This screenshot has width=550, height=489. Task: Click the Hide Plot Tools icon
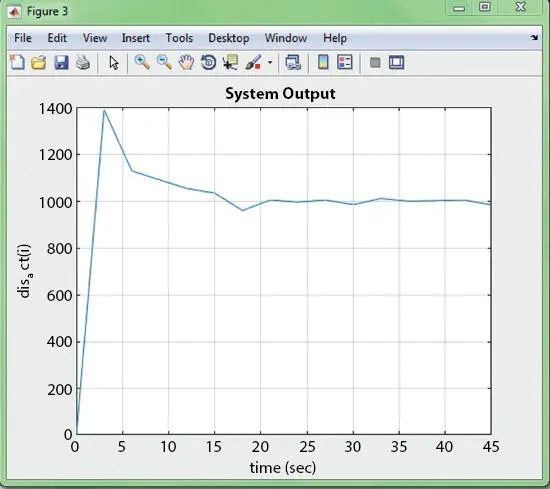click(375, 63)
